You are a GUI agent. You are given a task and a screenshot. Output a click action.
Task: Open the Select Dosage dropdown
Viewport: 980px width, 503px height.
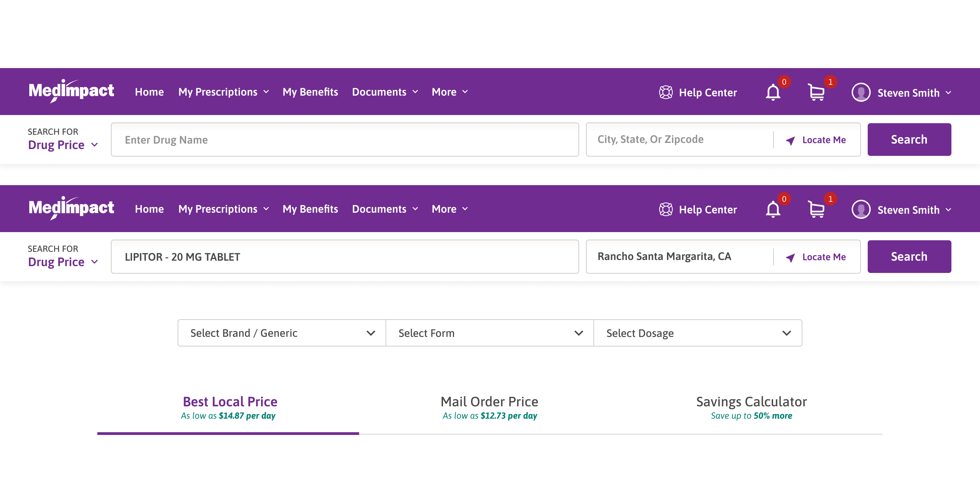pyautogui.click(x=698, y=333)
